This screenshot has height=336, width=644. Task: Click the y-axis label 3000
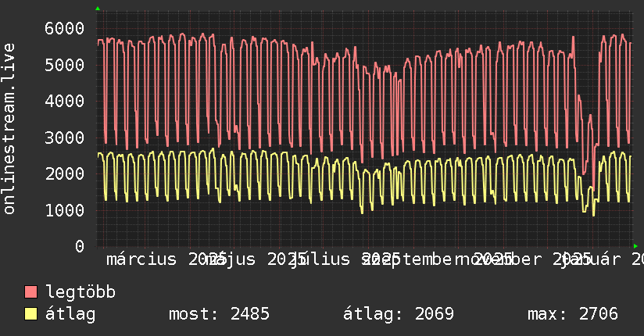click(65, 138)
